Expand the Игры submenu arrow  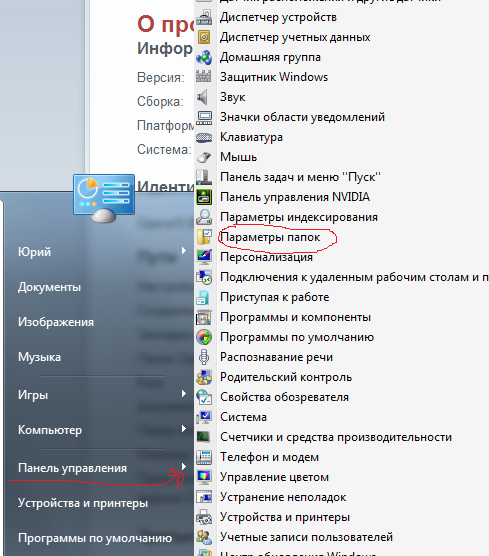click(184, 394)
